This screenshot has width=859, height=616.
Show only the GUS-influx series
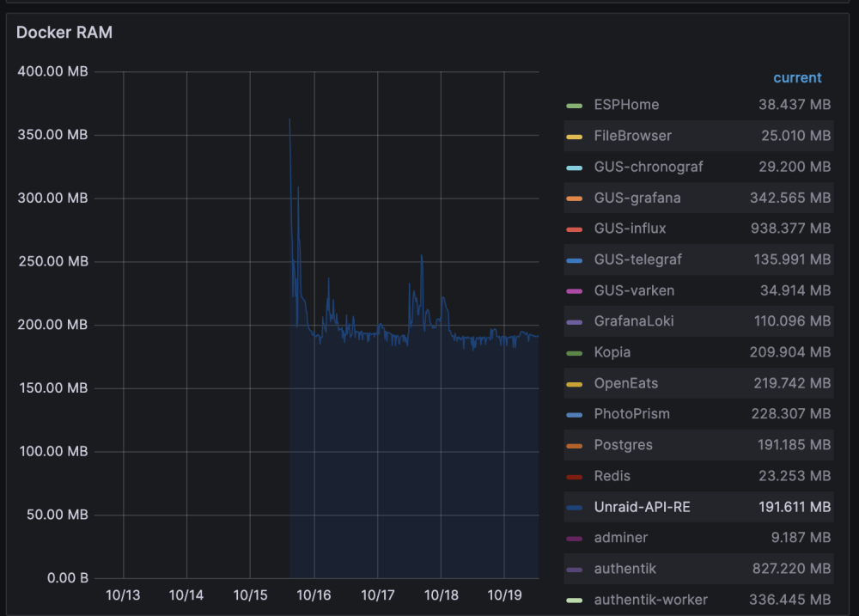click(x=630, y=229)
